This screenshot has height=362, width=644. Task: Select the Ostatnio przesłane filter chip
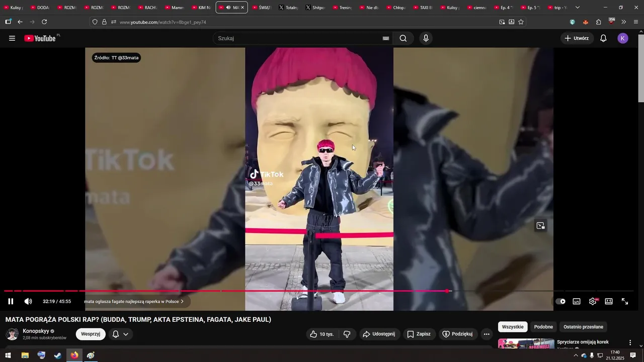click(583, 327)
